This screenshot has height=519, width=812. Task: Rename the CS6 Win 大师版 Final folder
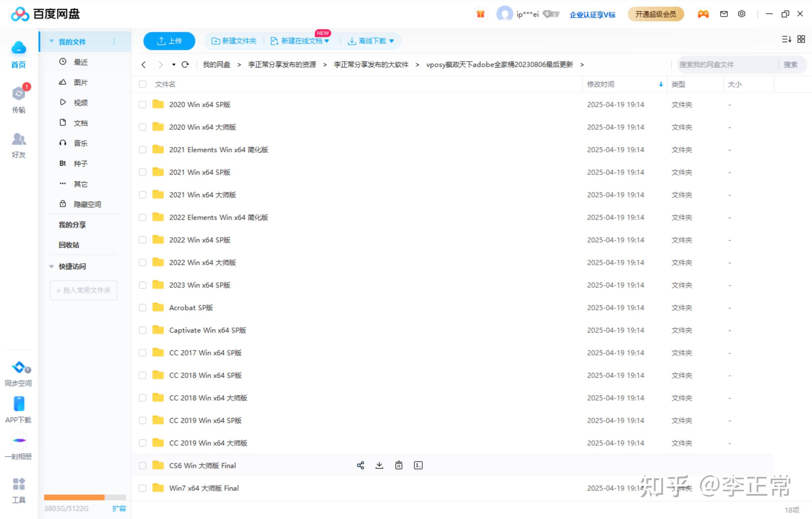coord(418,465)
